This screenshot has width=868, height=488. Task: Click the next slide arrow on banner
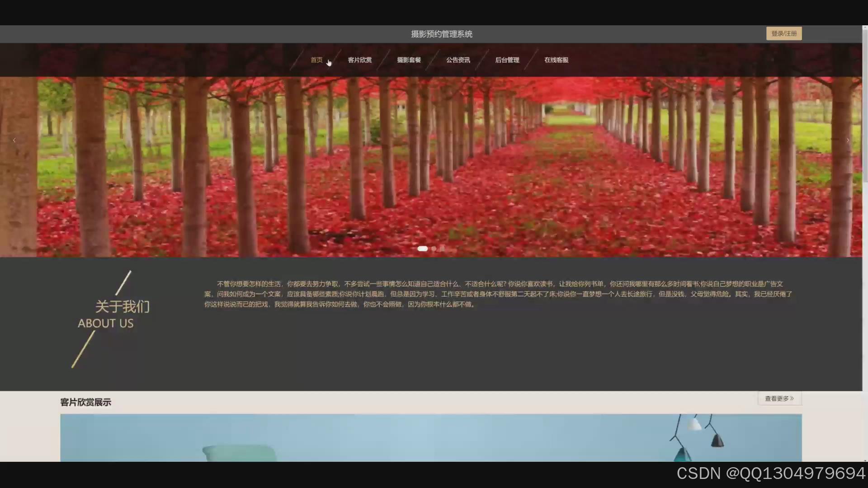click(x=848, y=141)
